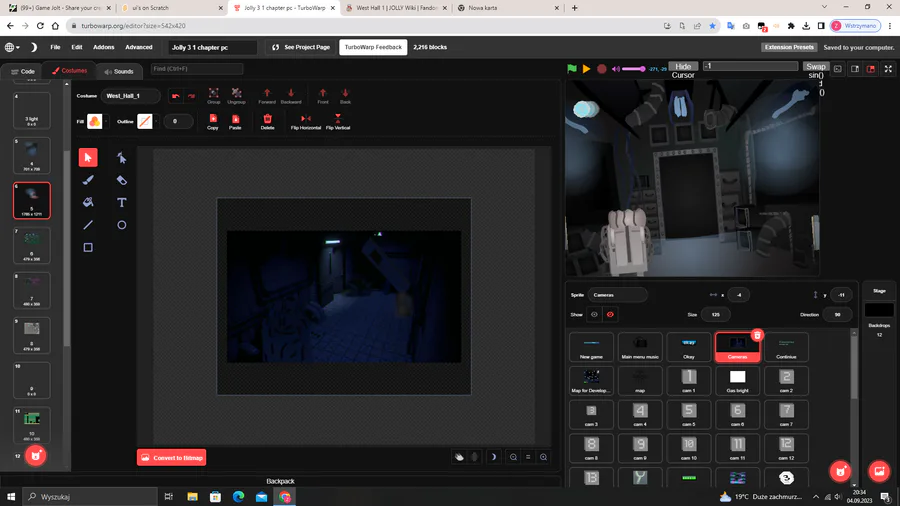The image size is (900, 506).
Task: Switch to the Sounds tab
Action: click(x=119, y=71)
